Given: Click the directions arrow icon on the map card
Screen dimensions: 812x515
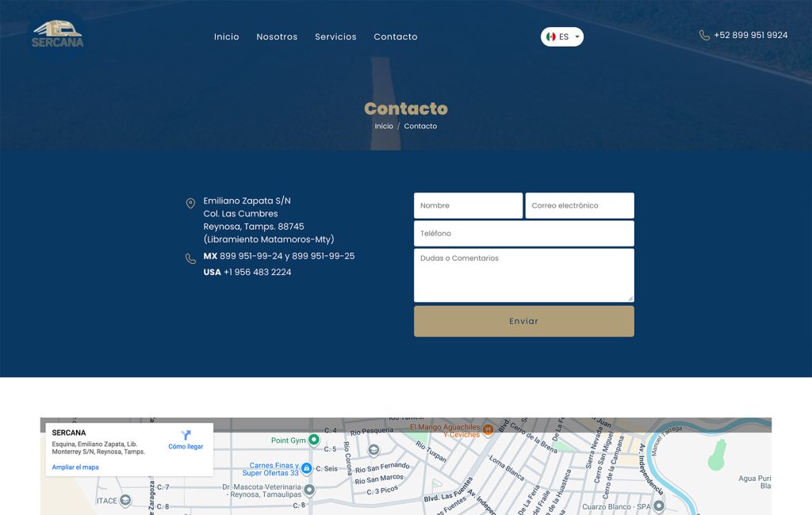Looking at the screenshot, I should click(x=185, y=436).
